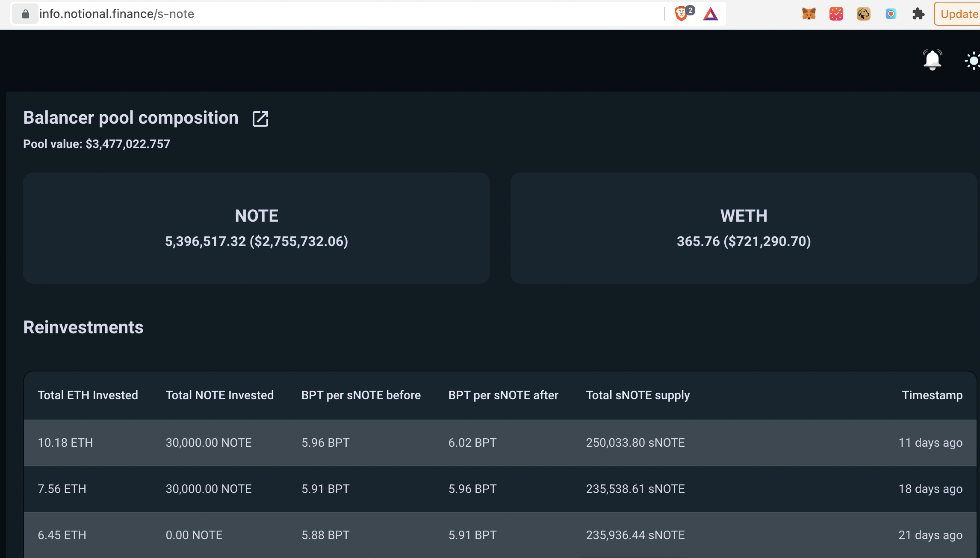The image size is (980, 558).
Task: Open the MetaMask fox extension
Action: coord(809,14)
